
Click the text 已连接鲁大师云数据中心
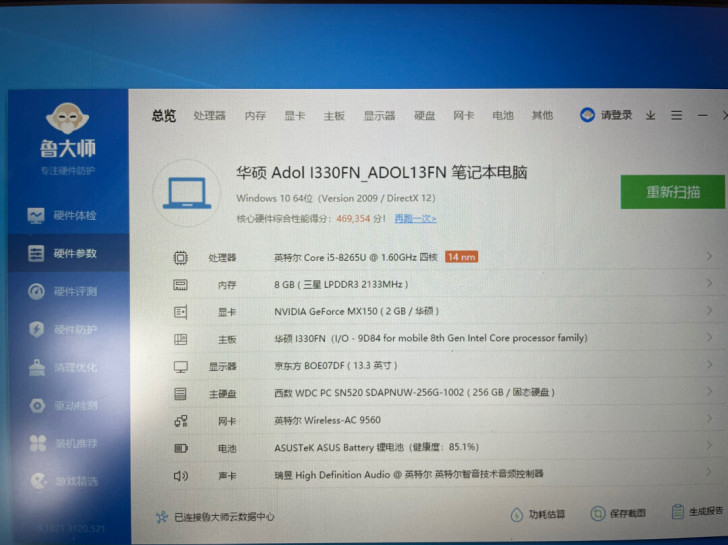pos(224,517)
